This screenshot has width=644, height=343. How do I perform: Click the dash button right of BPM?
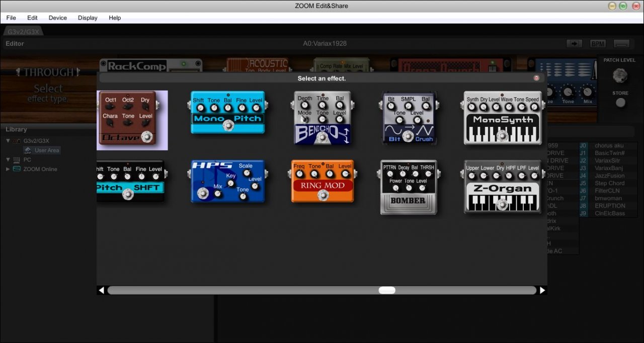tap(622, 44)
